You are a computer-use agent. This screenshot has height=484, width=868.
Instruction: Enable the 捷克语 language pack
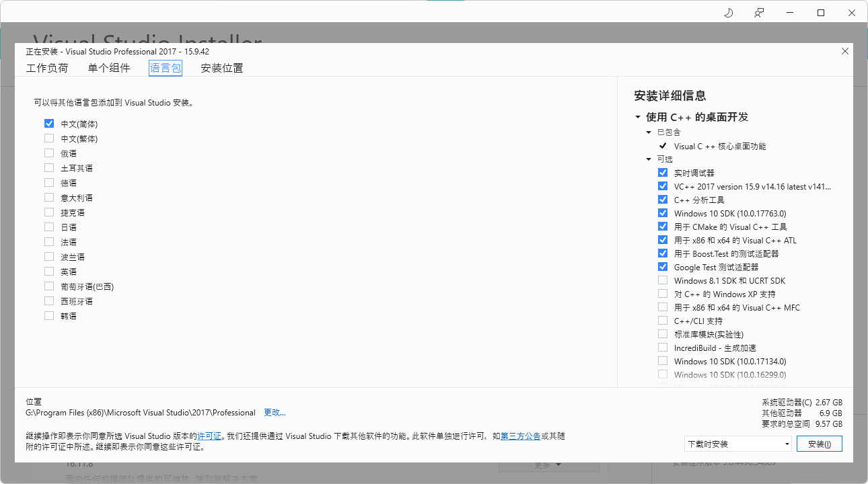tap(49, 212)
